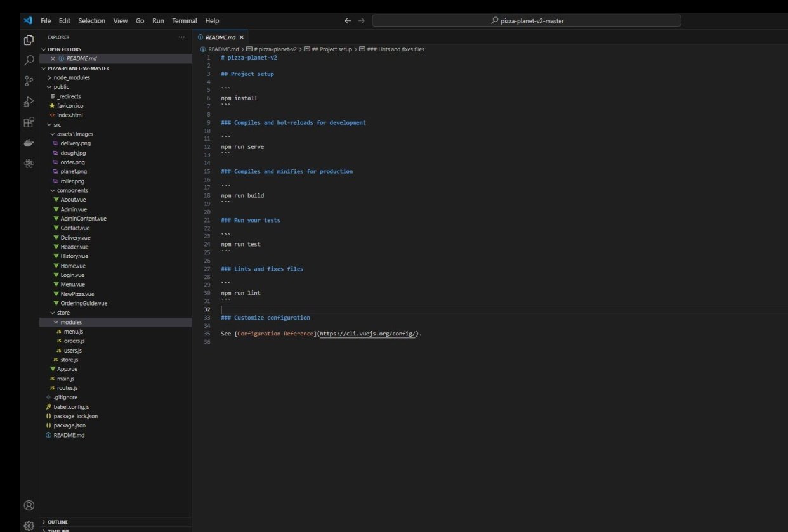Open the Edit menu
The height and width of the screenshot is (532, 788).
point(65,20)
